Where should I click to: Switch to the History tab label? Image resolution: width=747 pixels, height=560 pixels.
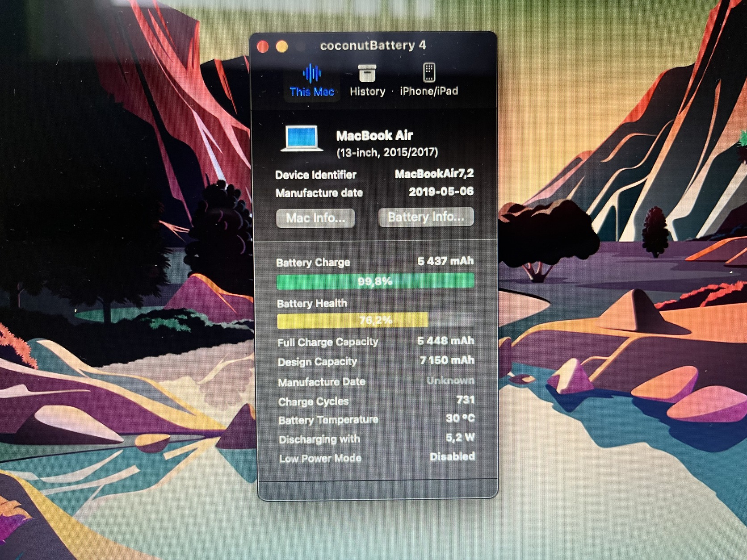tap(367, 92)
